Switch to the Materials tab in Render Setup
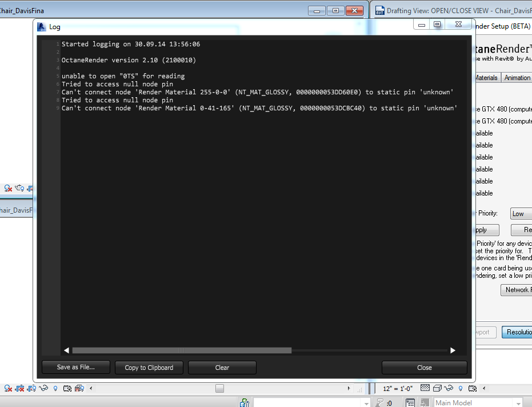532x407 pixels. (x=486, y=78)
